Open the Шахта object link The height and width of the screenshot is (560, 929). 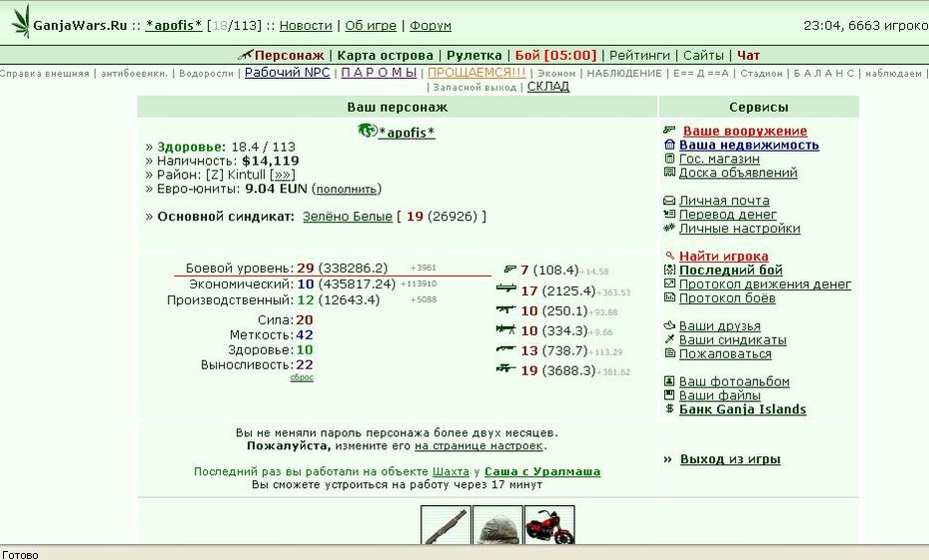[x=451, y=472]
